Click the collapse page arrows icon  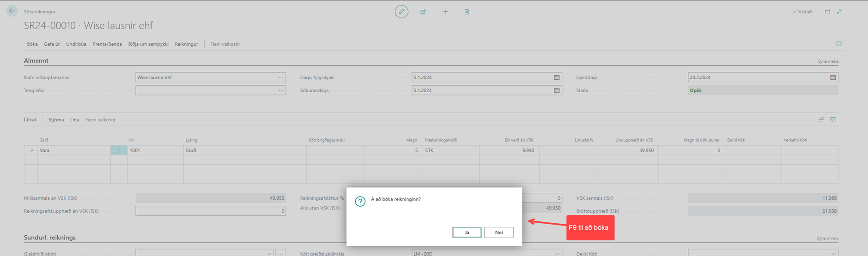(x=839, y=12)
